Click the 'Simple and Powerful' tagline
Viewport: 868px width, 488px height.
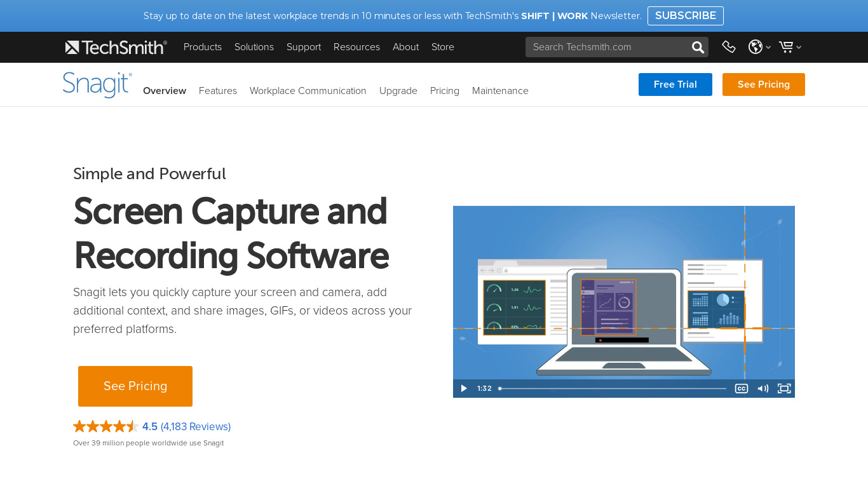pyautogui.click(x=149, y=173)
